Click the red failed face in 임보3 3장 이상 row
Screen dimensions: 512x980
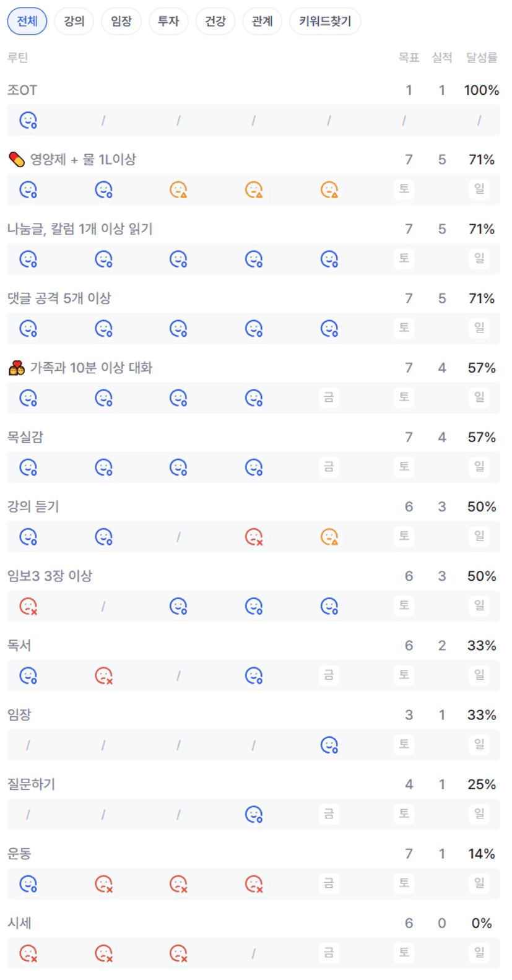click(x=28, y=606)
